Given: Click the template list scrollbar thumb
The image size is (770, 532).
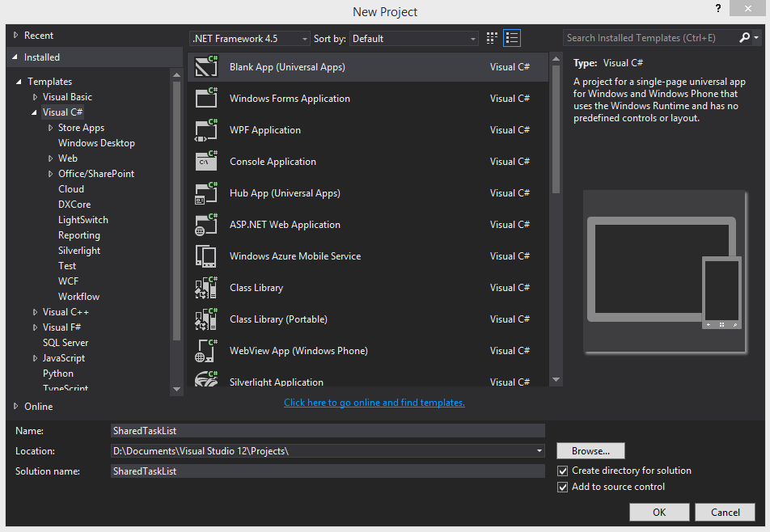Looking at the screenshot, I should click(x=556, y=129).
